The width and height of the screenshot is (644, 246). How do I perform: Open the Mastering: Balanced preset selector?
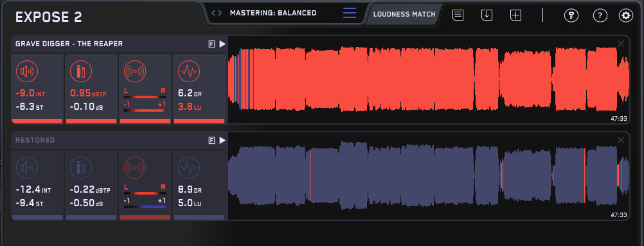[273, 13]
